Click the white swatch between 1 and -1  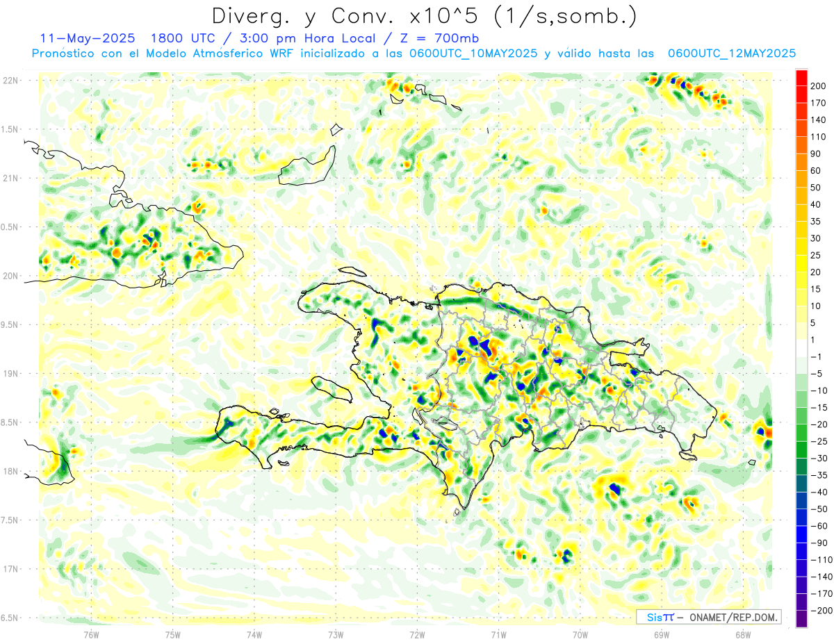[x=802, y=348]
